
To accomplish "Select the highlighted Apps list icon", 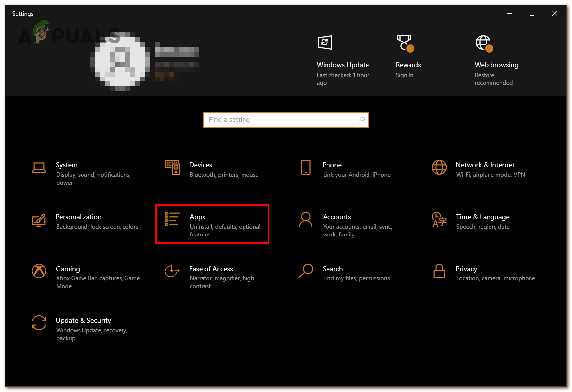I will coord(172,219).
